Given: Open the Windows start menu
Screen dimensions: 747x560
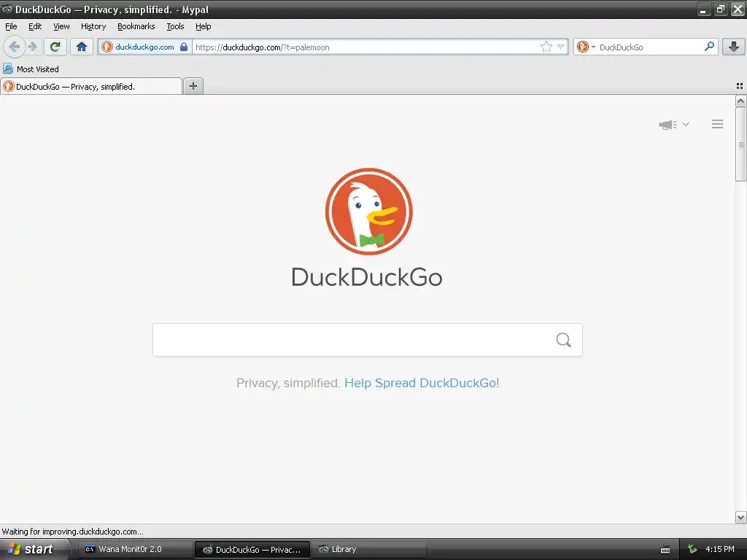Looking at the screenshot, I should pyautogui.click(x=34, y=549).
